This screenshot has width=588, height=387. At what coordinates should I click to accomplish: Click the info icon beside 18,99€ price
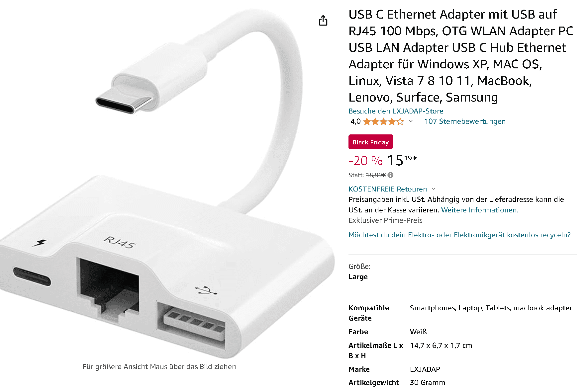[x=391, y=175]
